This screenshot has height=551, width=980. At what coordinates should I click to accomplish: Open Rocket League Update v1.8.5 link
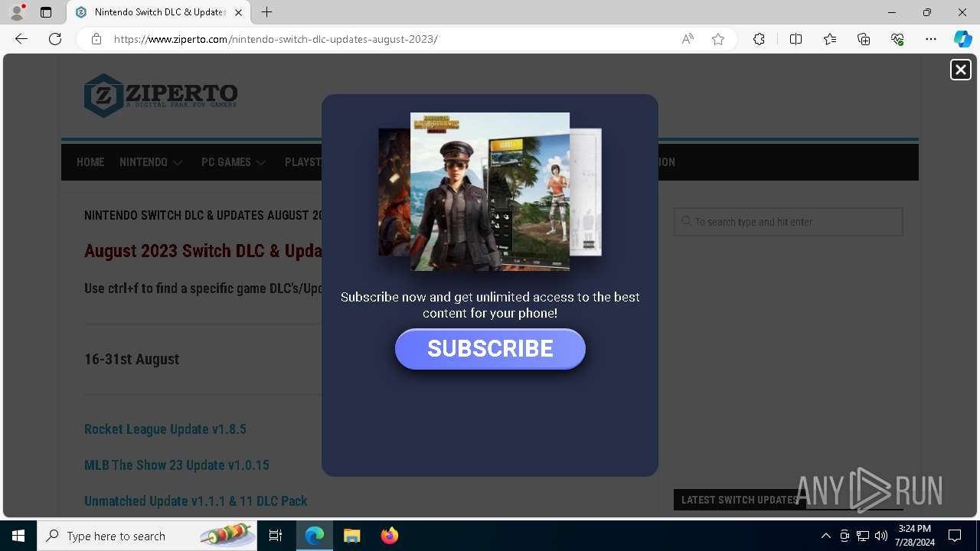pyautogui.click(x=165, y=429)
